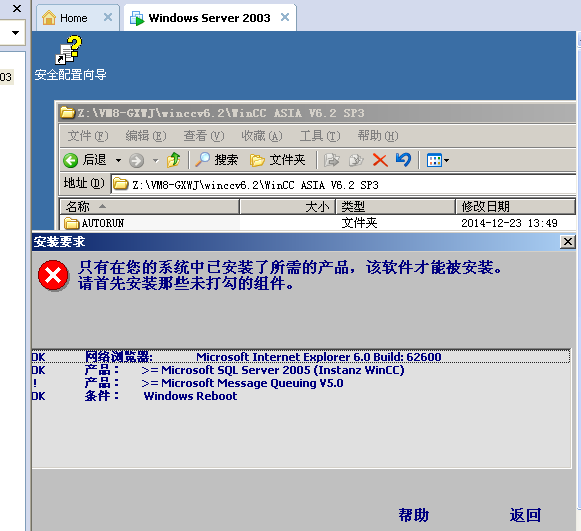Screen dimensions: 581x531
Task: Sort by 名称 column header
Action: tap(149, 206)
